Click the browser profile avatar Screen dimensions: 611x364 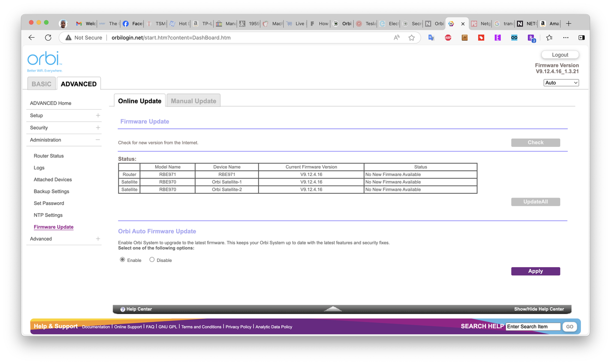pyautogui.click(x=63, y=23)
